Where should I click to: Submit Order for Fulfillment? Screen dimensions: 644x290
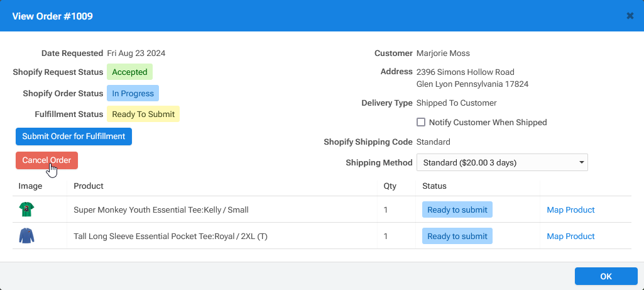pos(74,137)
